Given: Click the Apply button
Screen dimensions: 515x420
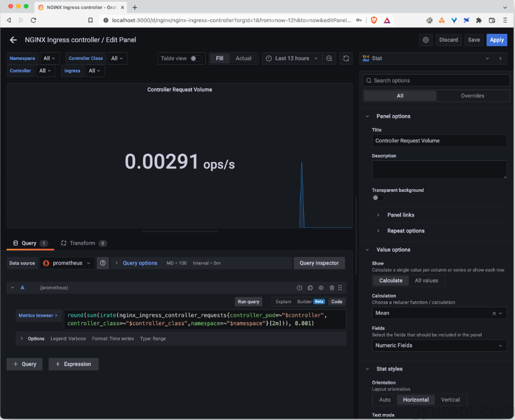Looking at the screenshot, I should 497,40.
